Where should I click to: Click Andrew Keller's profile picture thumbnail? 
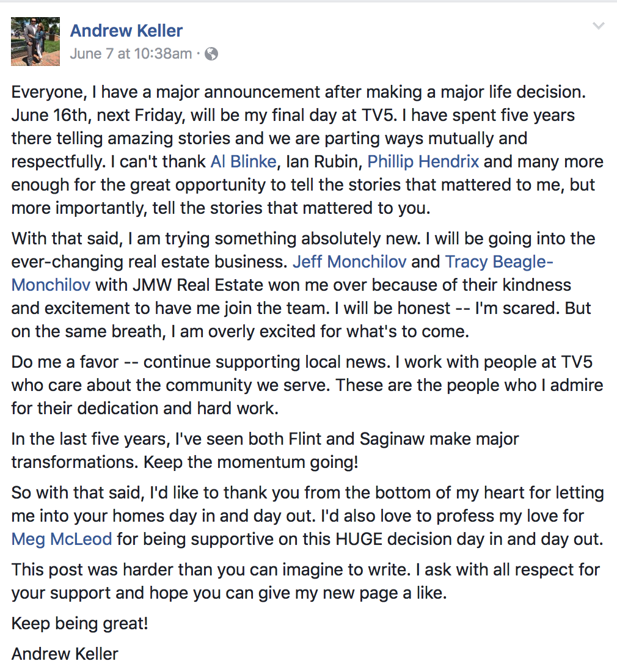coord(35,42)
